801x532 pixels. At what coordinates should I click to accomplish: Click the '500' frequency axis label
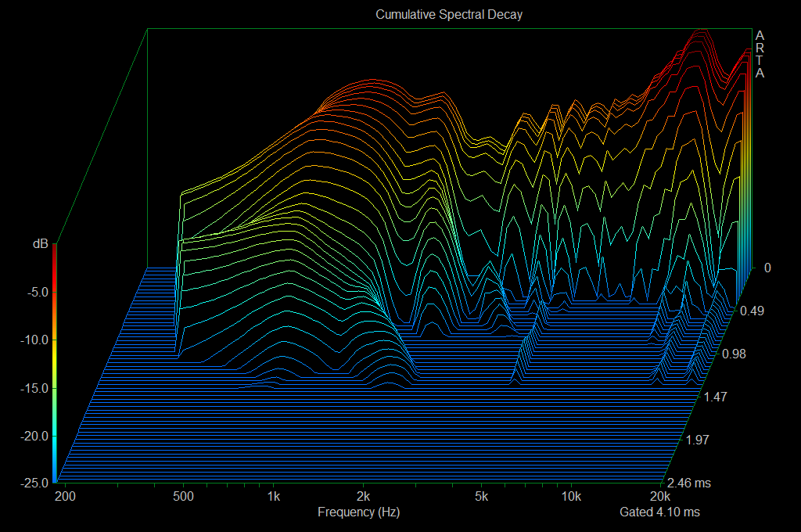183,496
